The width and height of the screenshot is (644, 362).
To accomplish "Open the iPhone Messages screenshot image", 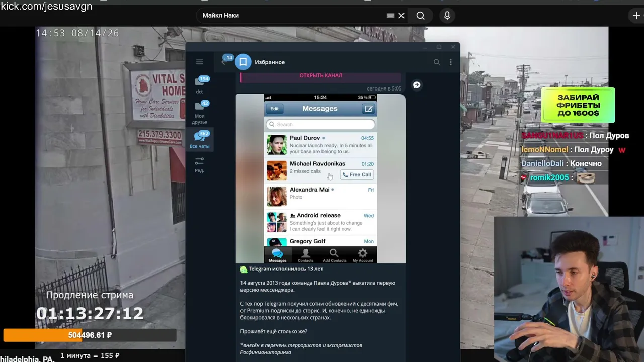I will pyautogui.click(x=320, y=178).
